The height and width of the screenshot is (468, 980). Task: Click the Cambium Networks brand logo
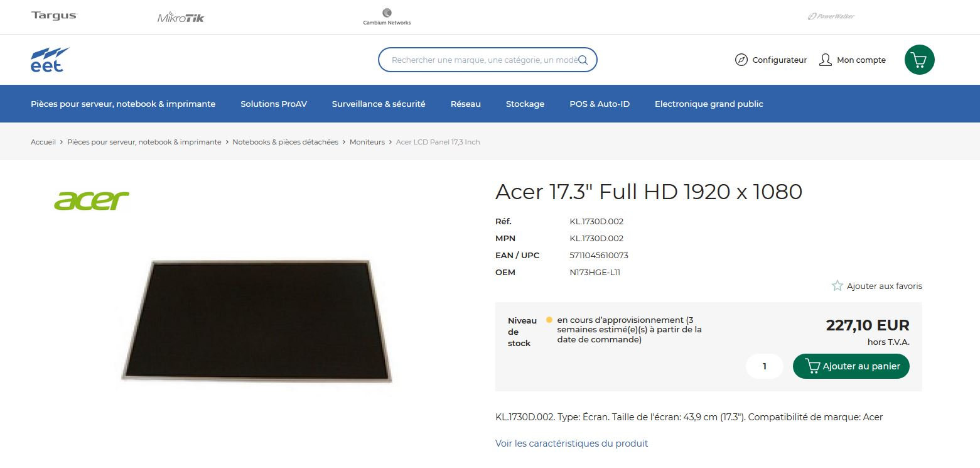click(x=387, y=16)
